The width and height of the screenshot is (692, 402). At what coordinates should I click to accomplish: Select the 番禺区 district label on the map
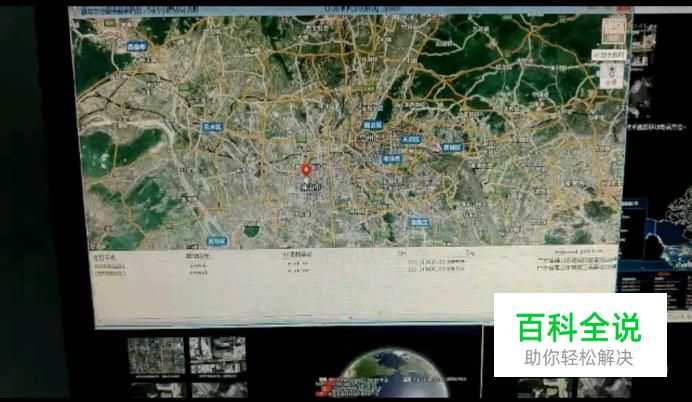[x=419, y=222]
